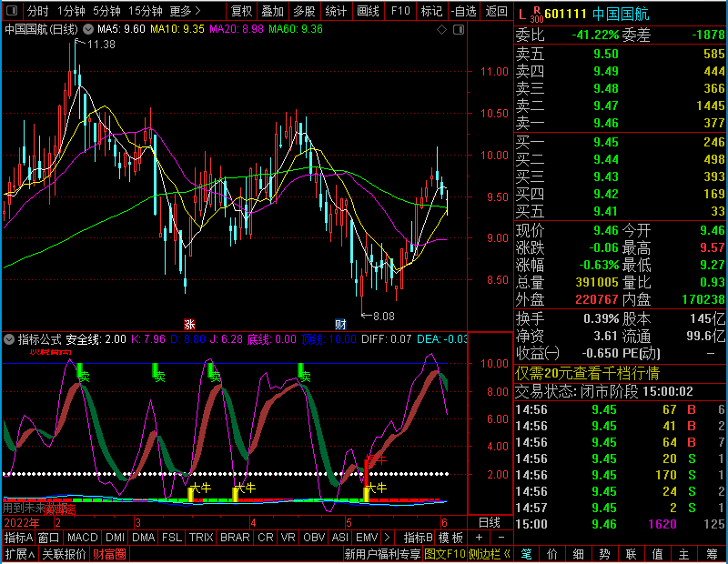Image resolution: width=728 pixels, height=564 pixels.
Task: Switch indicator to EMV
Action: click(367, 538)
